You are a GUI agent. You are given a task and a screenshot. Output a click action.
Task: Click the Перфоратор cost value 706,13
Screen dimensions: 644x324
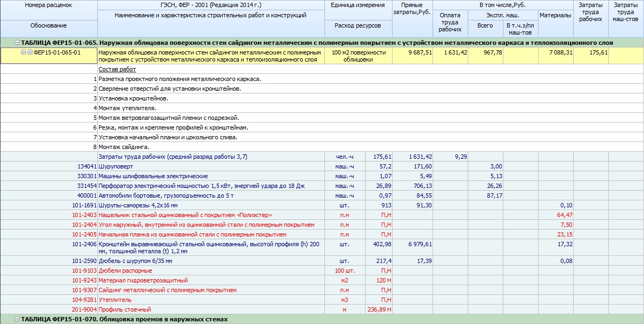423,186
